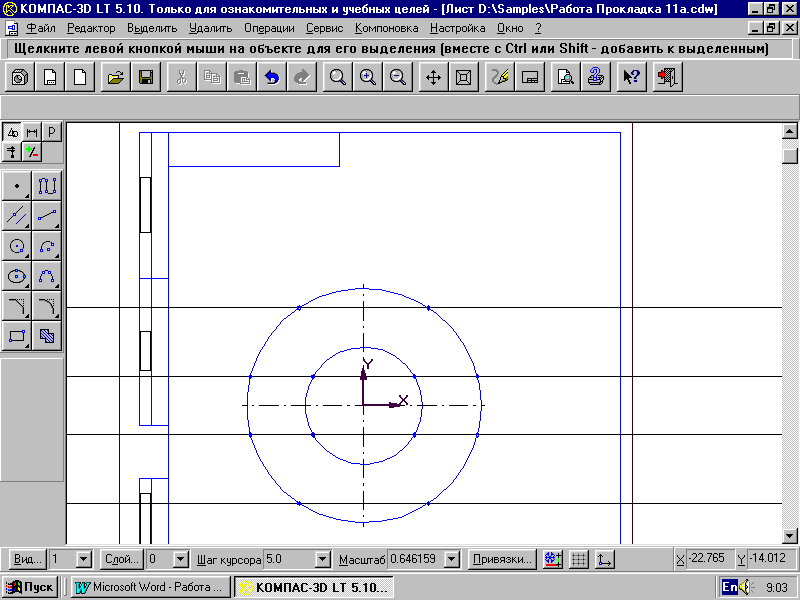This screenshot has height=600, width=800.
Task: Open the Файл menu
Action: tap(40, 28)
